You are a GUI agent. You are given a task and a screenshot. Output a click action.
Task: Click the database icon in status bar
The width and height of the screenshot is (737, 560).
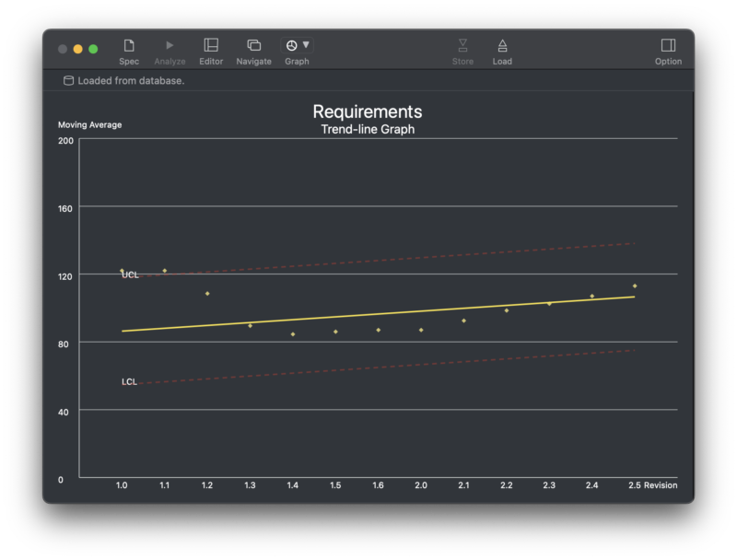(x=68, y=81)
